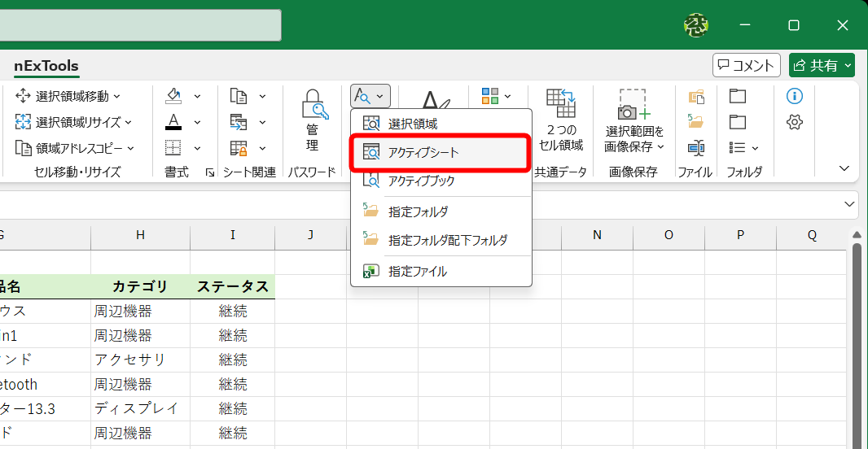Click the rename text-cursor icon in ファイル group
Image resolution: width=868 pixels, height=449 pixels.
point(696,148)
